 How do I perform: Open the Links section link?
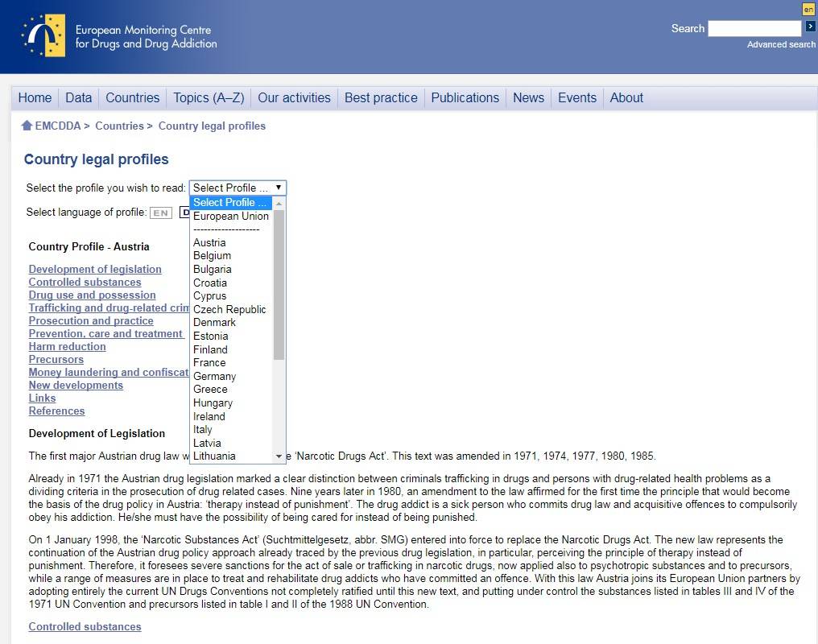(x=42, y=398)
